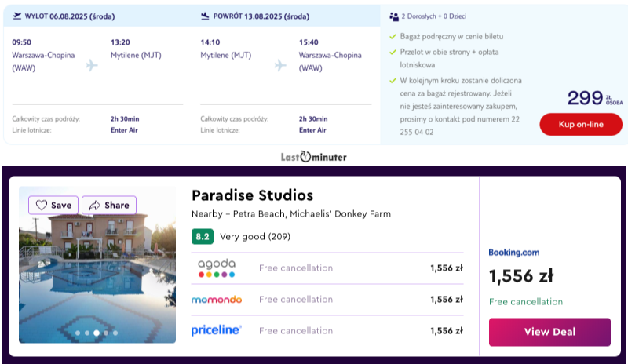
Task: Click the 13:20 arrival time
Action: pyautogui.click(x=120, y=42)
